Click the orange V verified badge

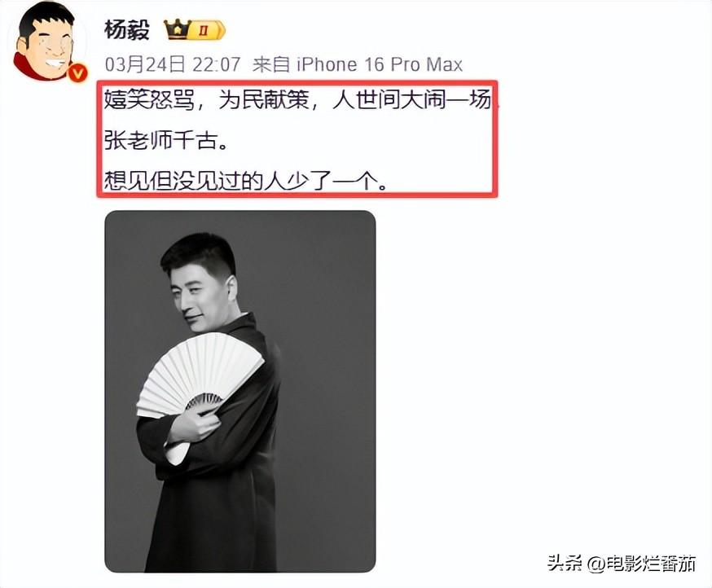click(x=77, y=72)
